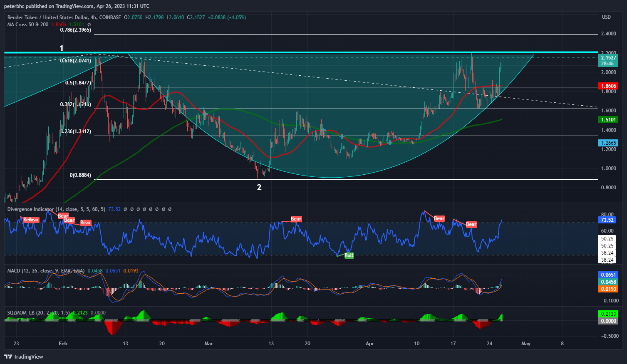Click the 73.52 RSI value tag on axis
The image size is (627, 364).
tap(607, 220)
